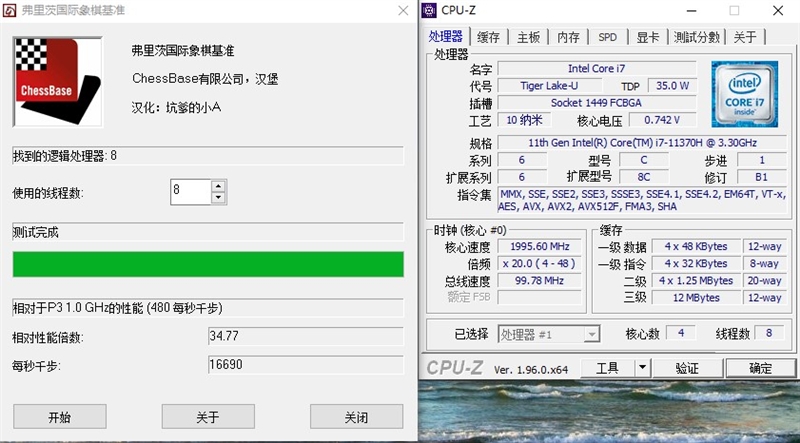The width and height of the screenshot is (800, 443).
Task: Switch to the 显卡 tab
Action: click(x=648, y=37)
